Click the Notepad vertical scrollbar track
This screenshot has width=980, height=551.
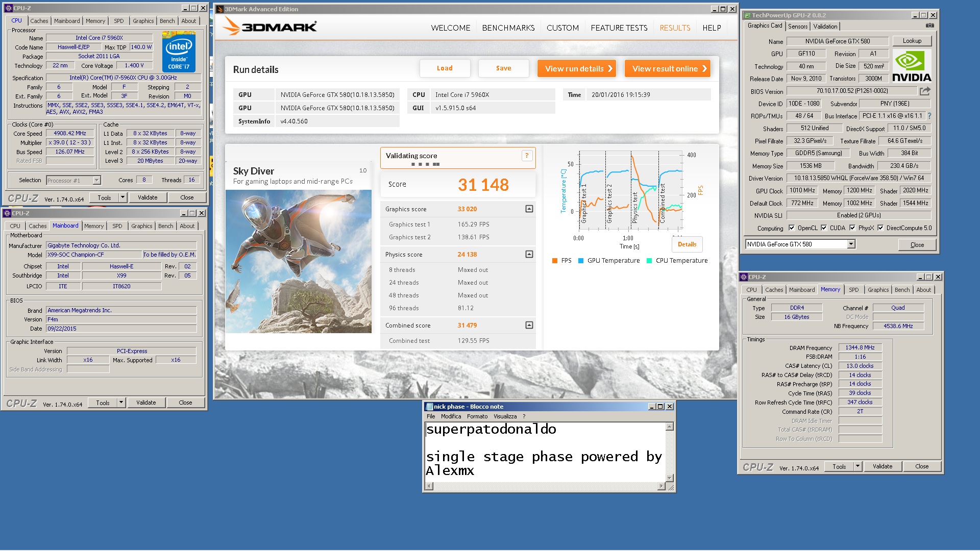[x=670, y=453]
